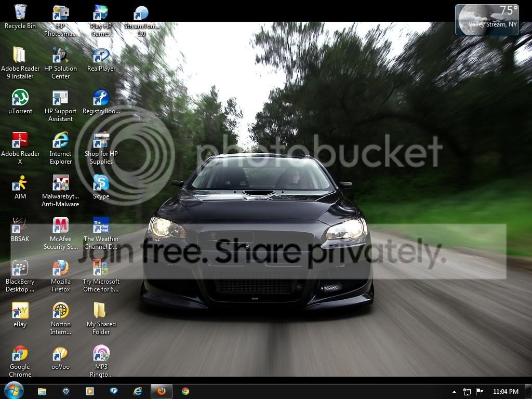Select the MP3 Ringtone desktop shortcut
Viewport: 532px width, 399px height.
(x=101, y=362)
